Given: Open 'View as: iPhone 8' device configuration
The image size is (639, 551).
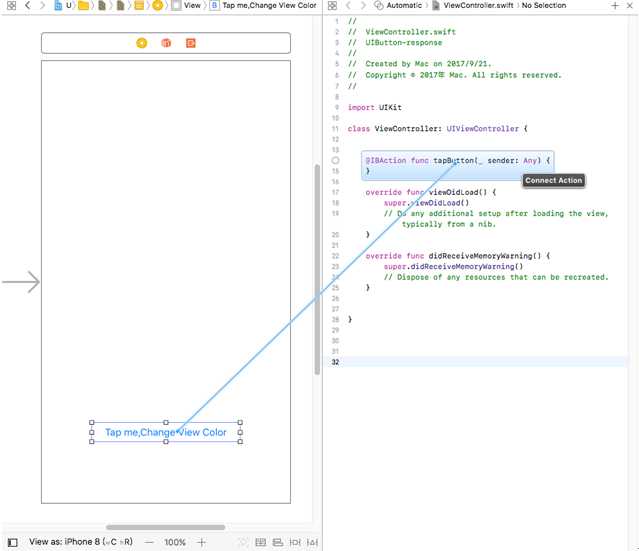Looking at the screenshot, I should 81,542.
